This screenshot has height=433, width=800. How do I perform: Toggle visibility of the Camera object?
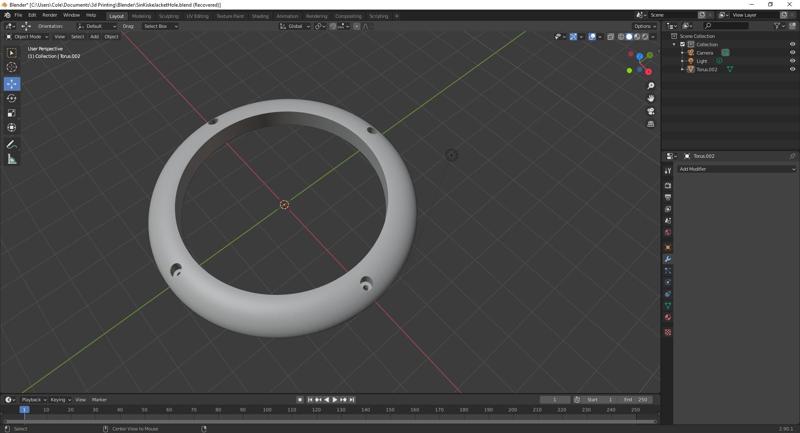pos(792,53)
